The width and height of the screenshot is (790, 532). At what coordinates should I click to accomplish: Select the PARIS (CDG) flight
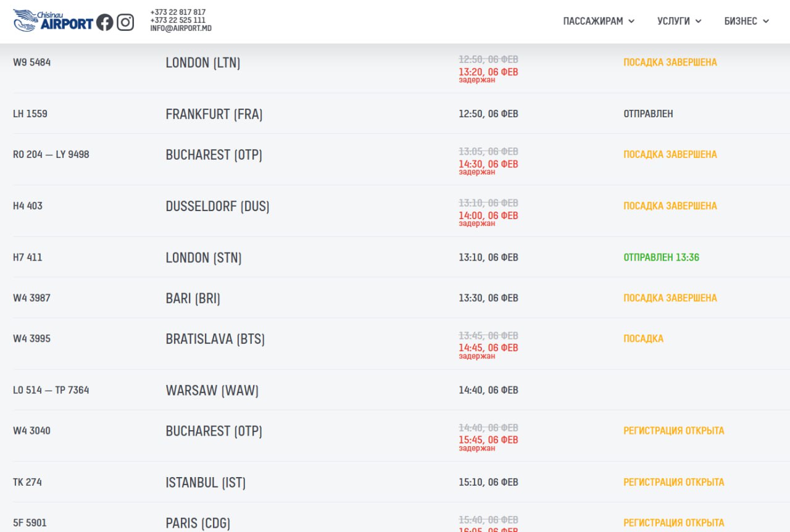click(197, 523)
